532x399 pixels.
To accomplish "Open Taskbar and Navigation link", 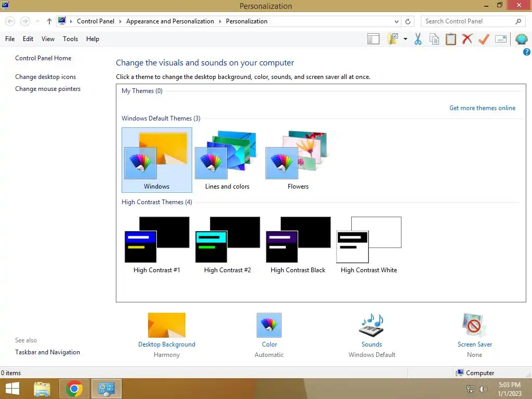I will click(x=47, y=352).
